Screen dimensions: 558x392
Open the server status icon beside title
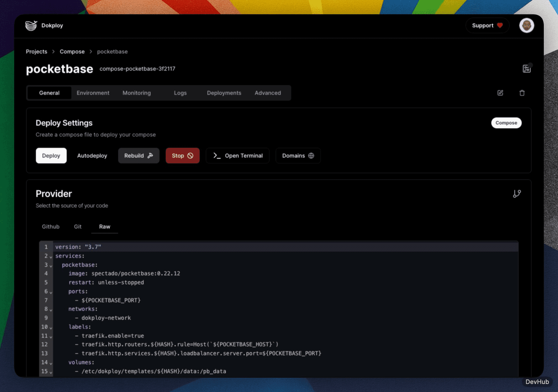[527, 69]
